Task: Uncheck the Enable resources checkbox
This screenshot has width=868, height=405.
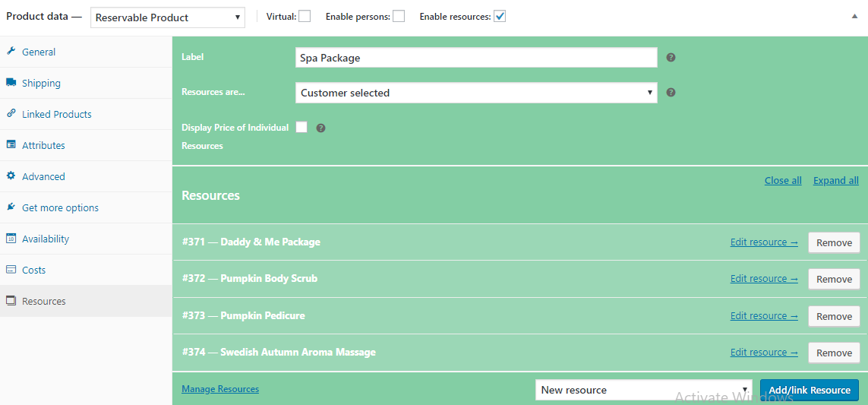Action: tap(500, 16)
